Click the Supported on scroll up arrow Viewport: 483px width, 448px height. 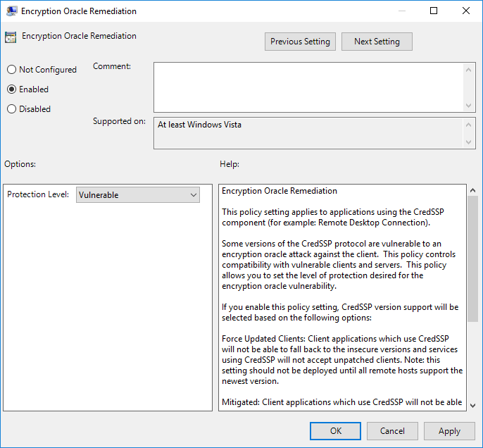click(x=470, y=125)
